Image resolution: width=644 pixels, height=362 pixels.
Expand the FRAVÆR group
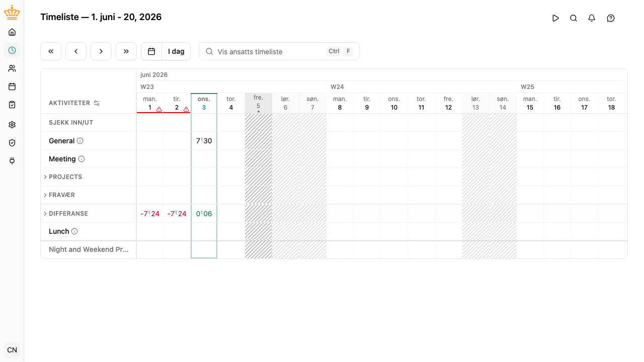pos(45,195)
